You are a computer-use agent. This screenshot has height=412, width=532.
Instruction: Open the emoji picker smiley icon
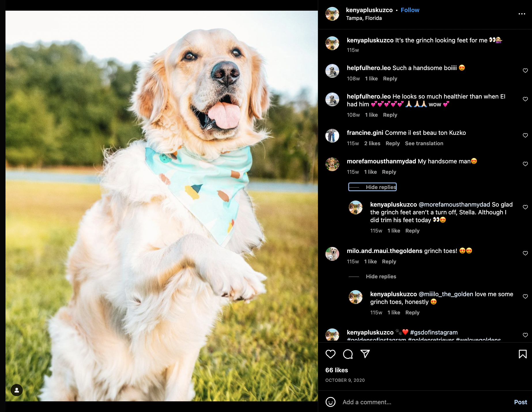331,402
